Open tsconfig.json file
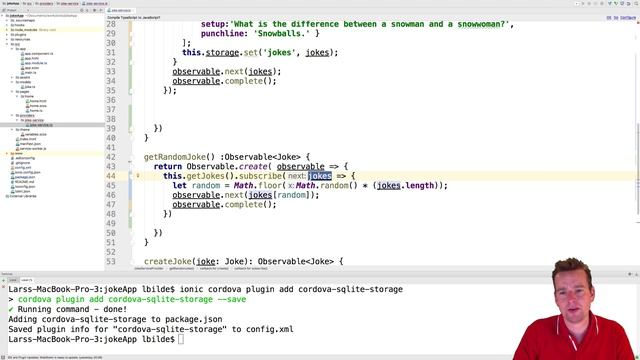Screen dimensions: 640x360 pyautogui.click(x=23, y=187)
